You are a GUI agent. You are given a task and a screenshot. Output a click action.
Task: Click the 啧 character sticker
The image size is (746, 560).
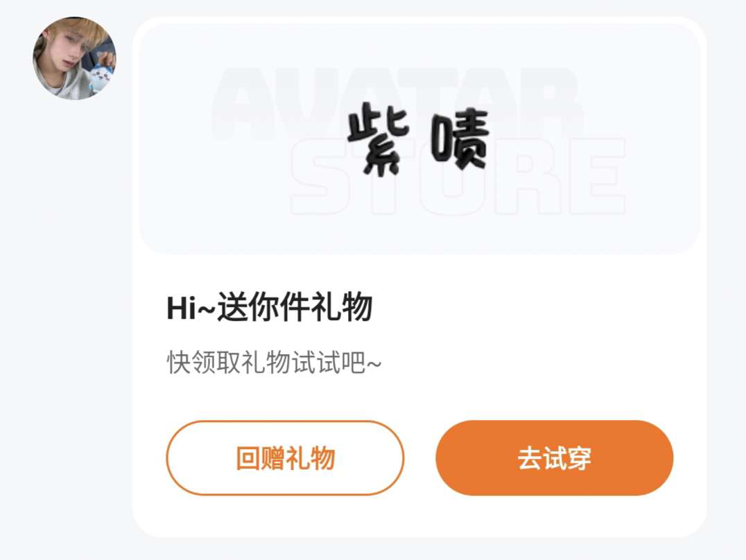click(460, 139)
